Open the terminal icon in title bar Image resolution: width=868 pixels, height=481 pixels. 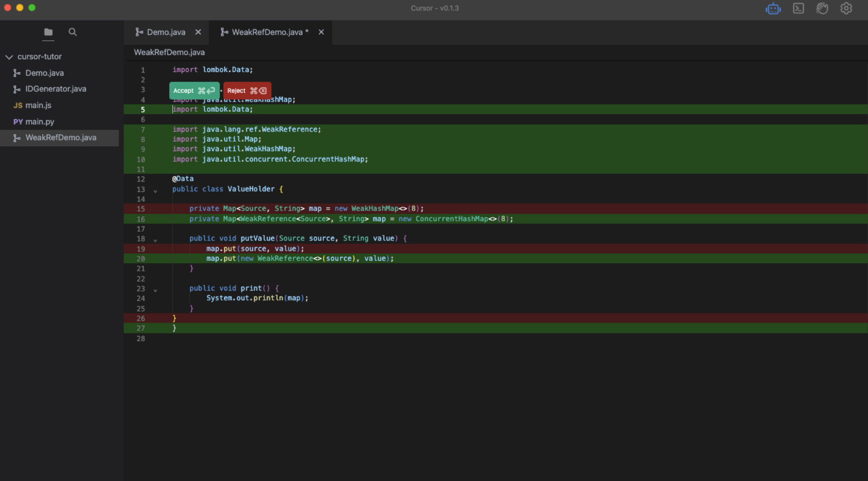pos(798,8)
